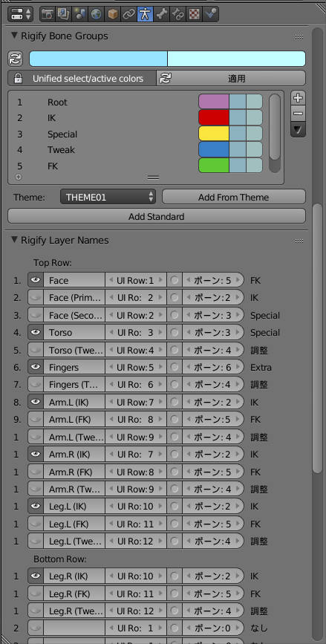Click the Add Standard button

[x=157, y=216]
